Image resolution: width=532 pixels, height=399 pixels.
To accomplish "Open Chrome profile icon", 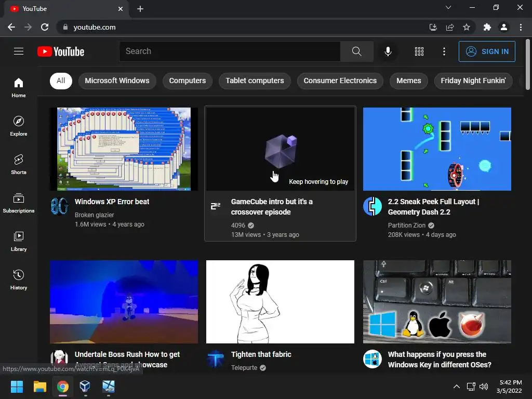I will (504, 27).
